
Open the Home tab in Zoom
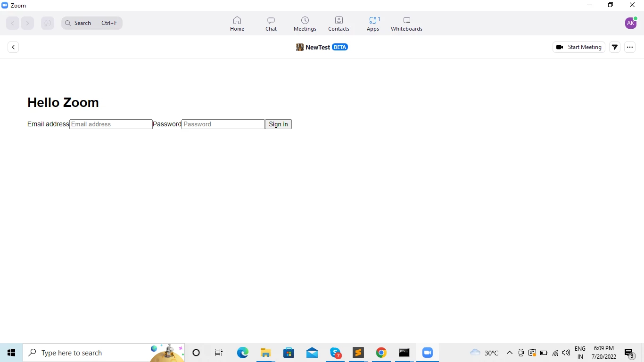point(237,24)
